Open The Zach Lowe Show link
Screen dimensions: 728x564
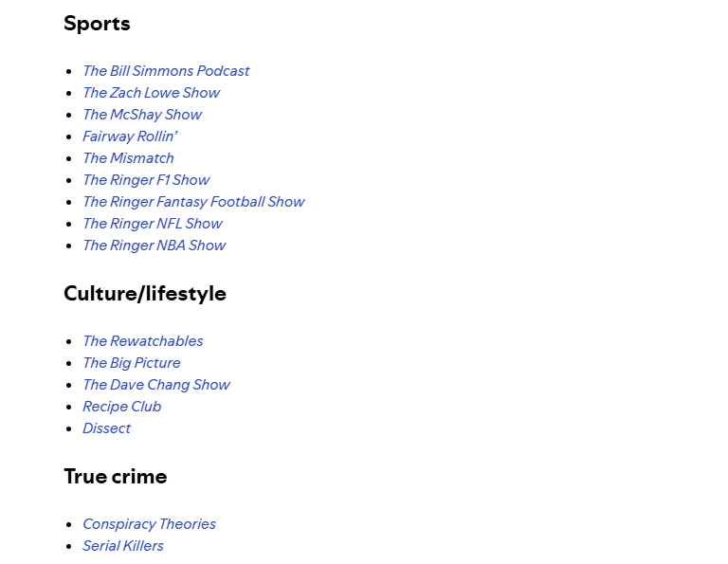152,93
